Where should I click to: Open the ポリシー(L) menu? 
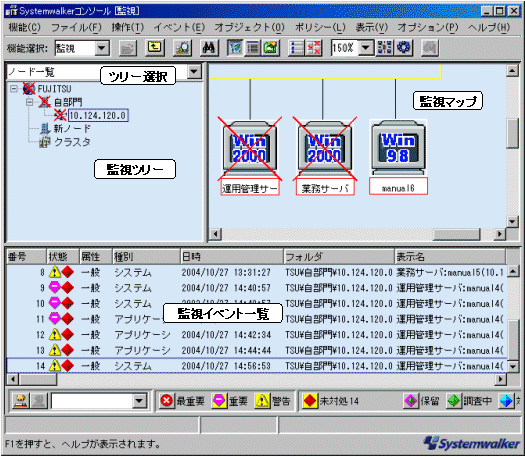[x=320, y=27]
